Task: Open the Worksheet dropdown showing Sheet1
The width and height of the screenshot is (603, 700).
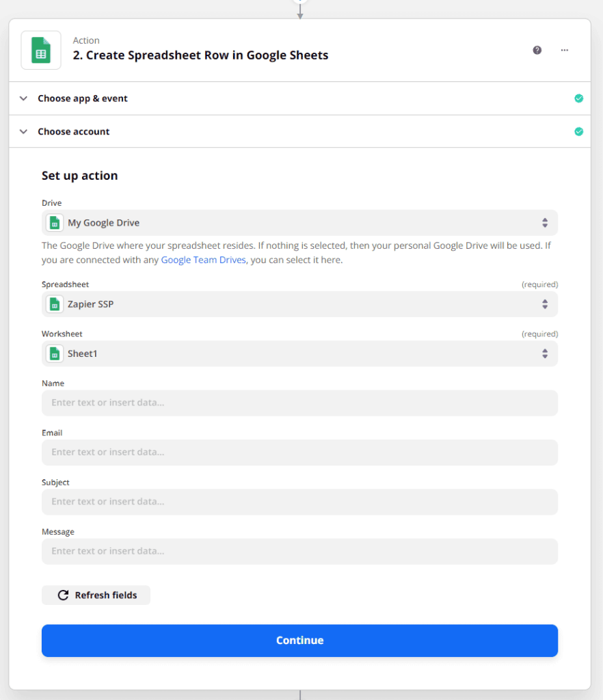Action: click(x=299, y=354)
